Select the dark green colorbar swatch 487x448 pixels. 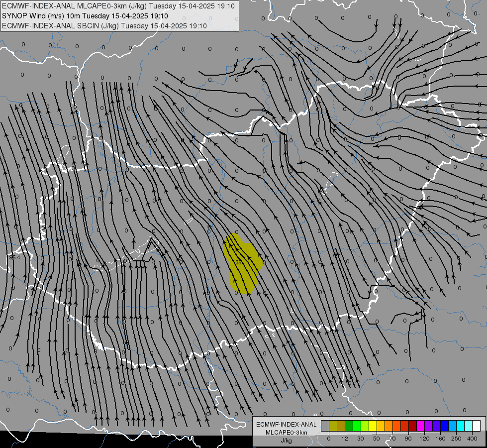tap(349, 426)
